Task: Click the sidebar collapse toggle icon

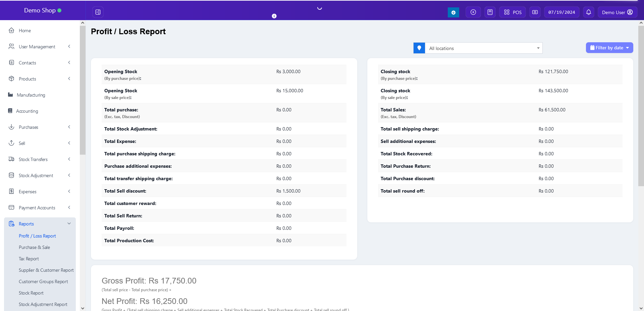Action: coord(98,12)
